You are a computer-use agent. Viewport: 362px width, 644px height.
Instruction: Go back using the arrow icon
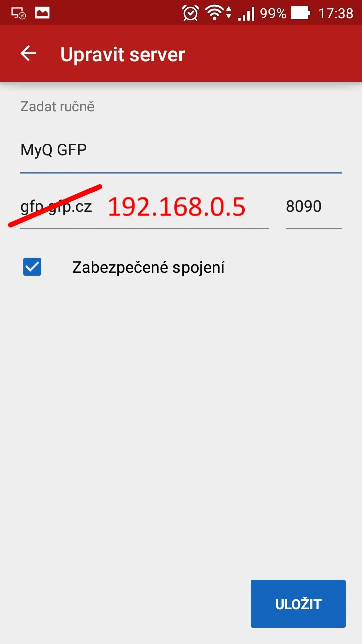(28, 54)
